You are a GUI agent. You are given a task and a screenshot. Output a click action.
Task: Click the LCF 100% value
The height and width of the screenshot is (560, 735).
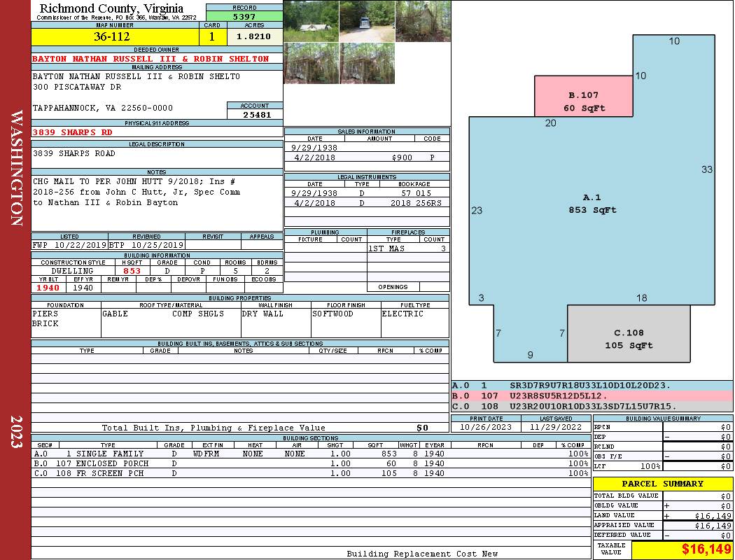point(650,466)
